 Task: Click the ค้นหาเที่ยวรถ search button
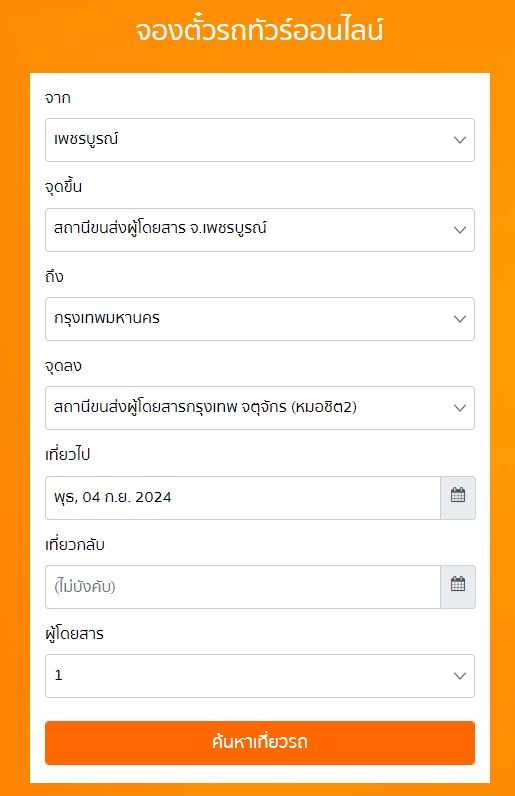tap(260, 743)
